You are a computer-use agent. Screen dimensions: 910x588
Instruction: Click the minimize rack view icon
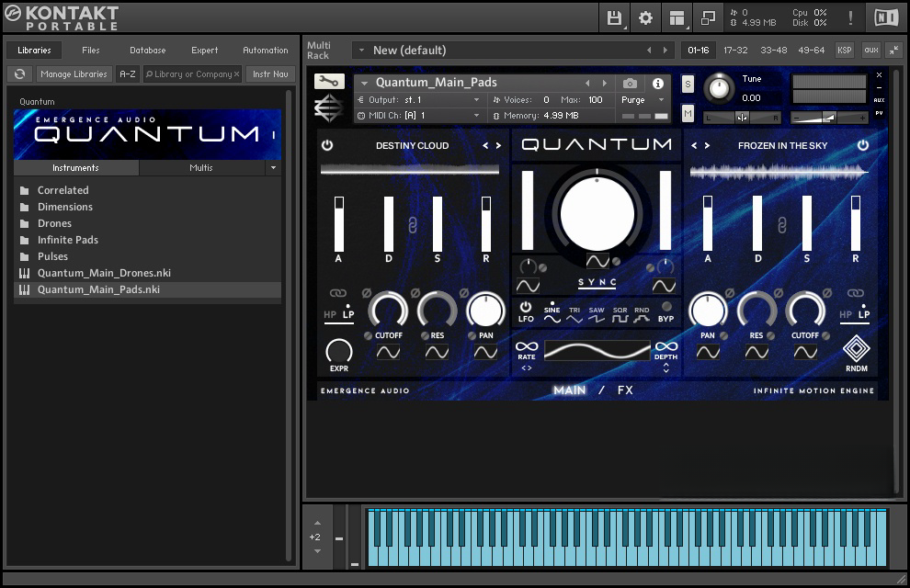[x=893, y=50]
